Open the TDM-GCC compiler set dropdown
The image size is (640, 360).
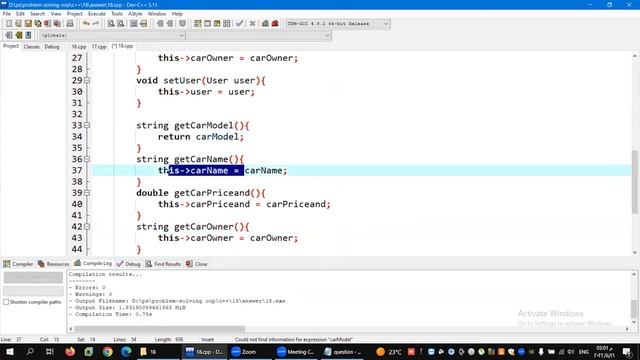click(x=338, y=24)
